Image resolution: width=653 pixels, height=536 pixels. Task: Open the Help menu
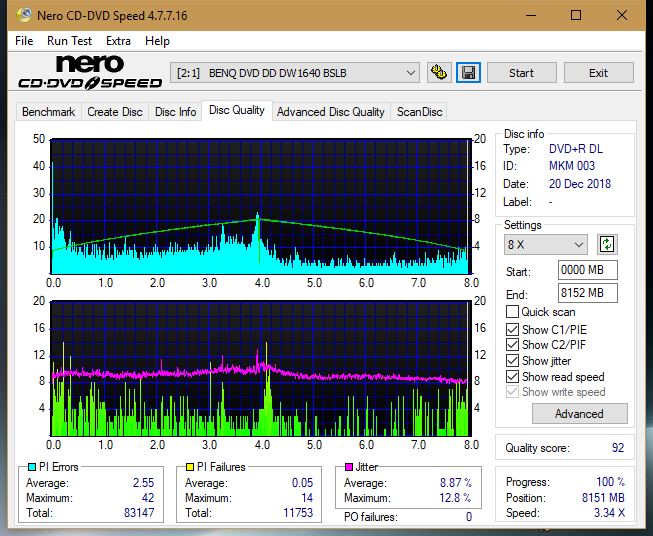coord(157,41)
